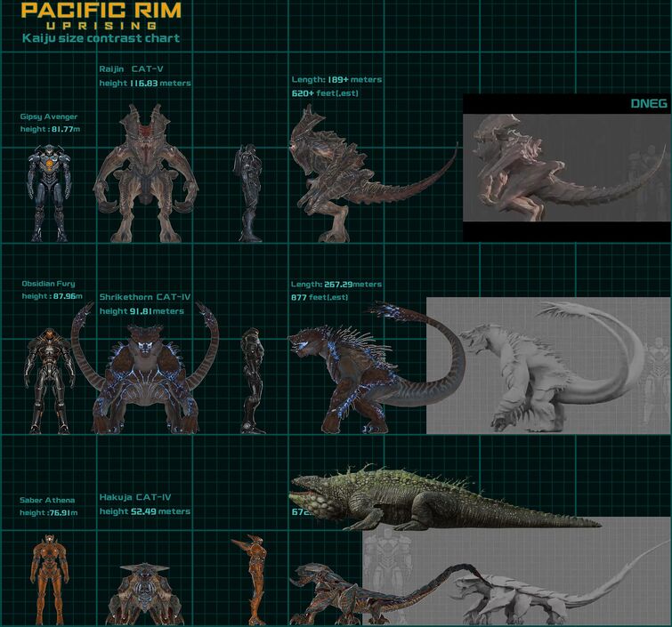Screen dimensions: 672x627
Task: Click the Saber Athena front-view figure
Action: coord(49,578)
